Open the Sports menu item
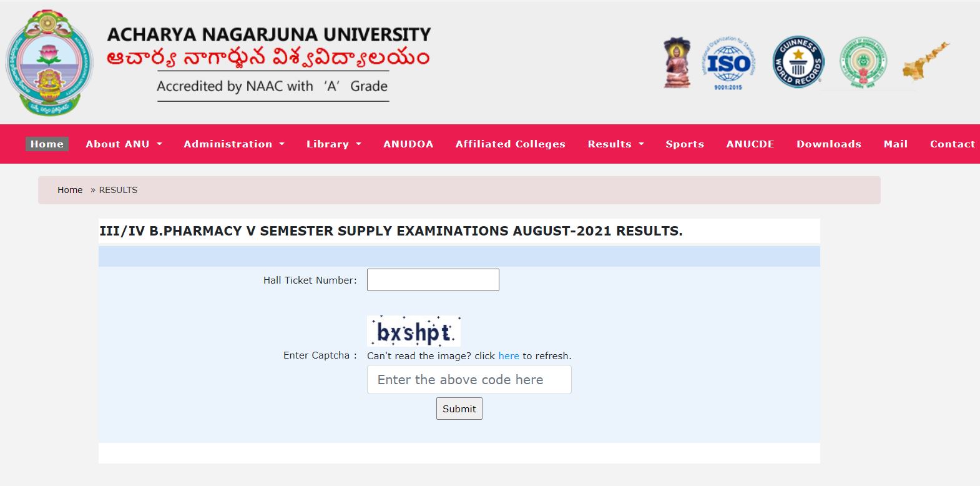Screen dimensions: 980x486 click(685, 144)
